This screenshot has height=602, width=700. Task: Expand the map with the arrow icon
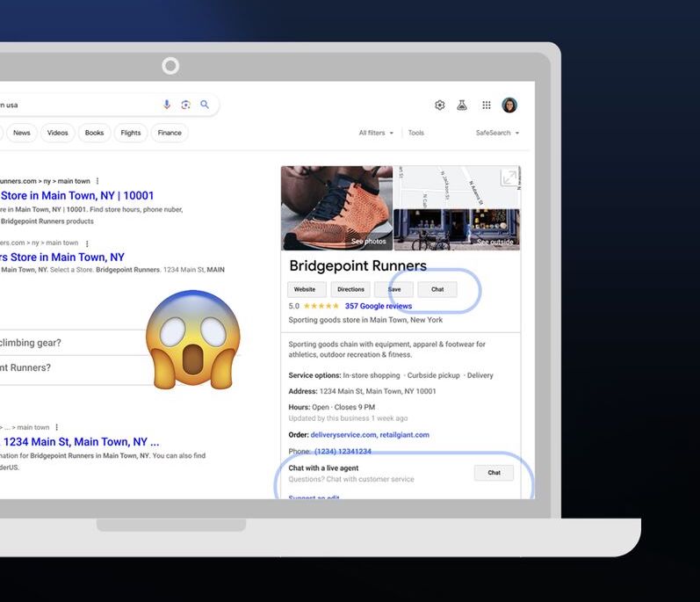(509, 178)
